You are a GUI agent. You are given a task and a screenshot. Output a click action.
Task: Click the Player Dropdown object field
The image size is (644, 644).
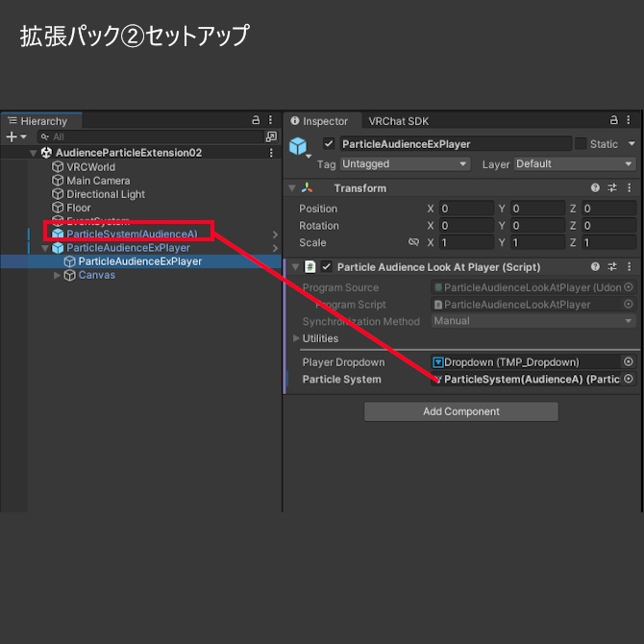tap(533, 362)
